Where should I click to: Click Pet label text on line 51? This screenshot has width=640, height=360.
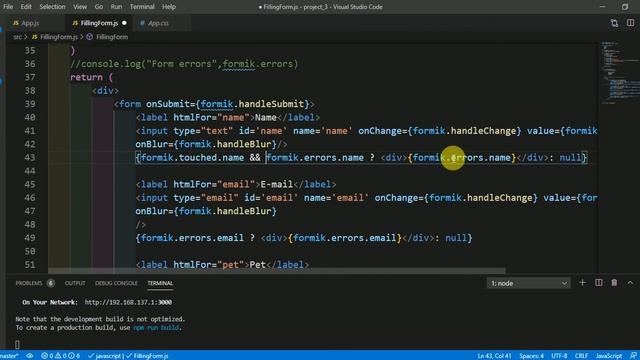point(258,264)
